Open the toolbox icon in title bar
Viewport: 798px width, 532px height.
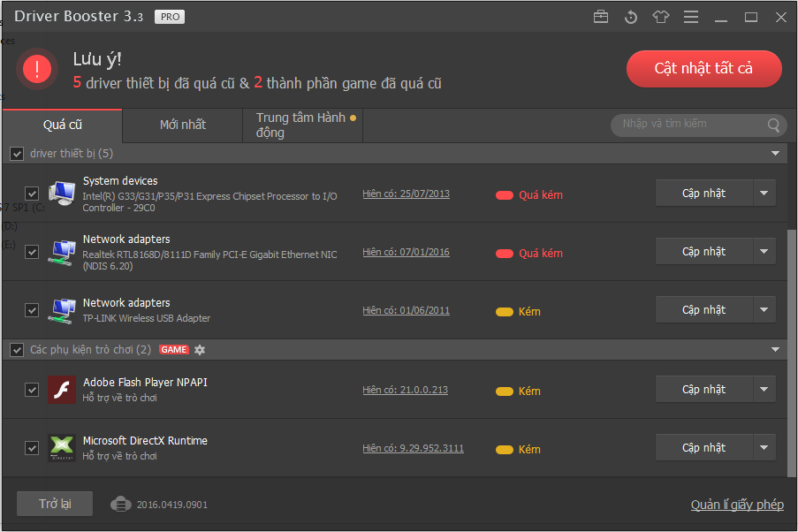click(x=601, y=17)
